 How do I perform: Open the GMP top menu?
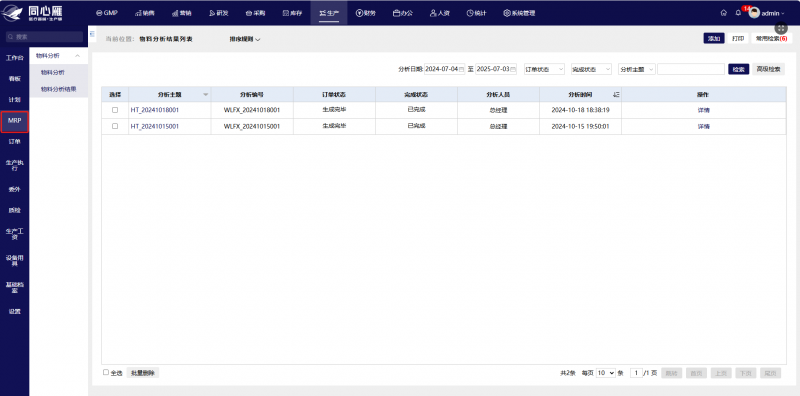(107, 13)
